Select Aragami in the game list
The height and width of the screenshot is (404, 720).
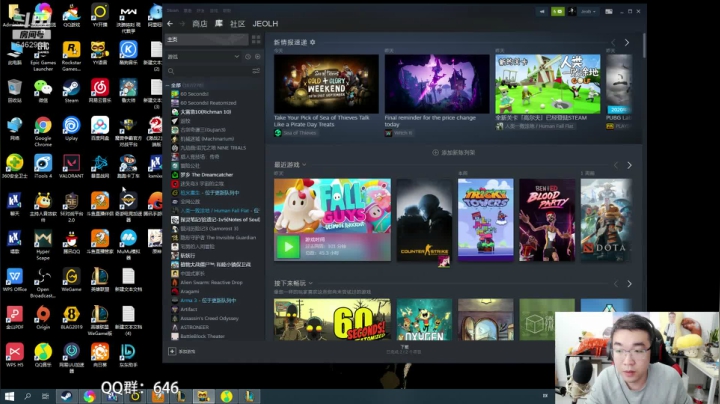(190, 291)
